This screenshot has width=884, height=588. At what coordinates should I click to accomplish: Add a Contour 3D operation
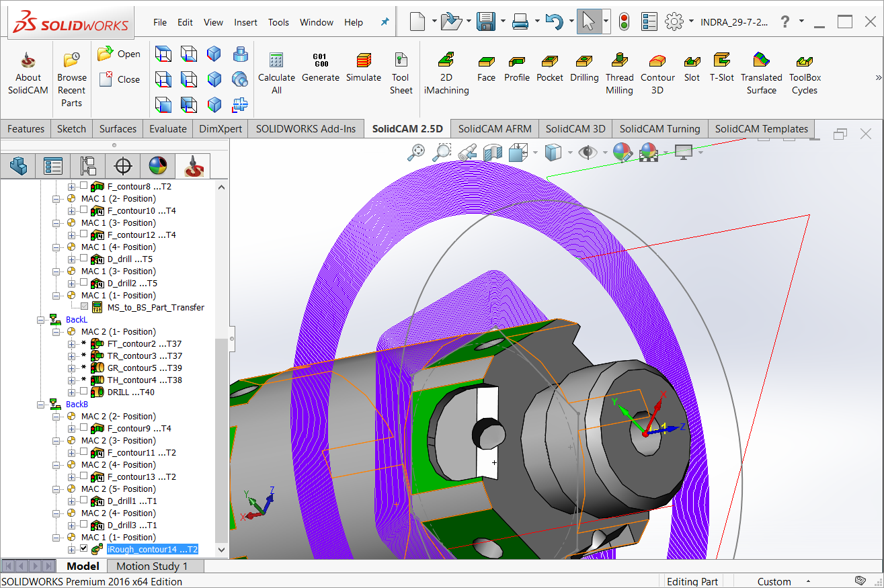(x=657, y=74)
